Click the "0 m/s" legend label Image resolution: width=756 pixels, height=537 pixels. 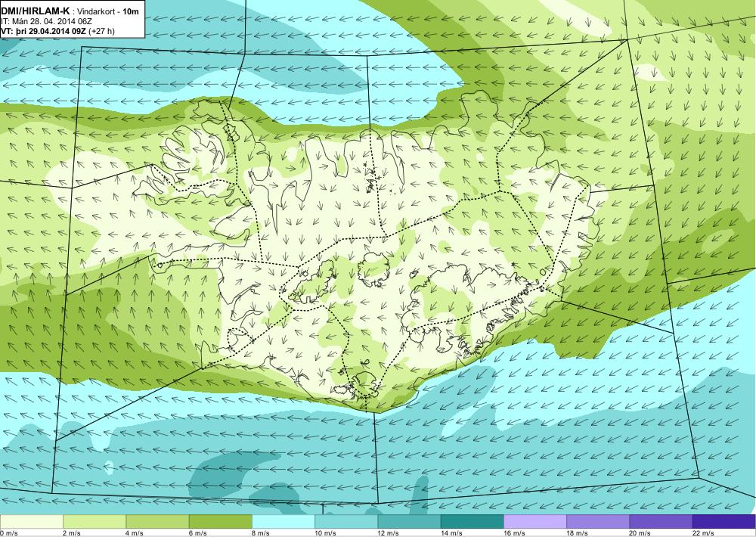click(x=9, y=533)
